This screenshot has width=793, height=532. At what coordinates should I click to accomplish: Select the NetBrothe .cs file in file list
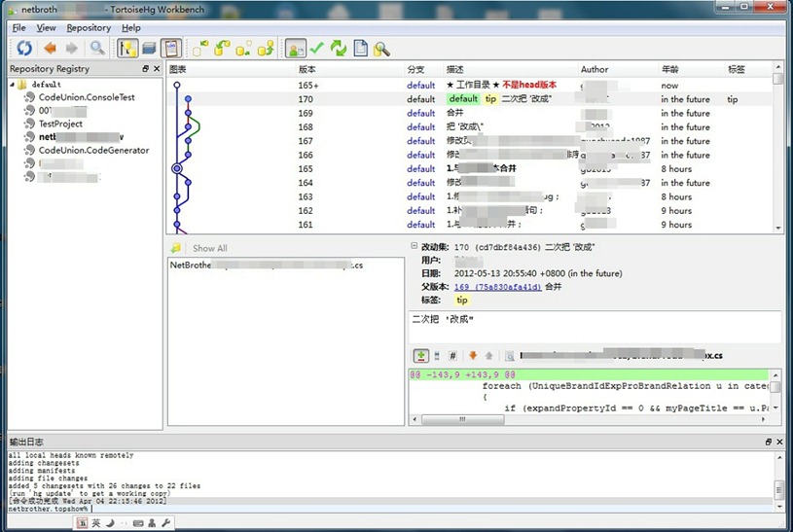pos(267,265)
